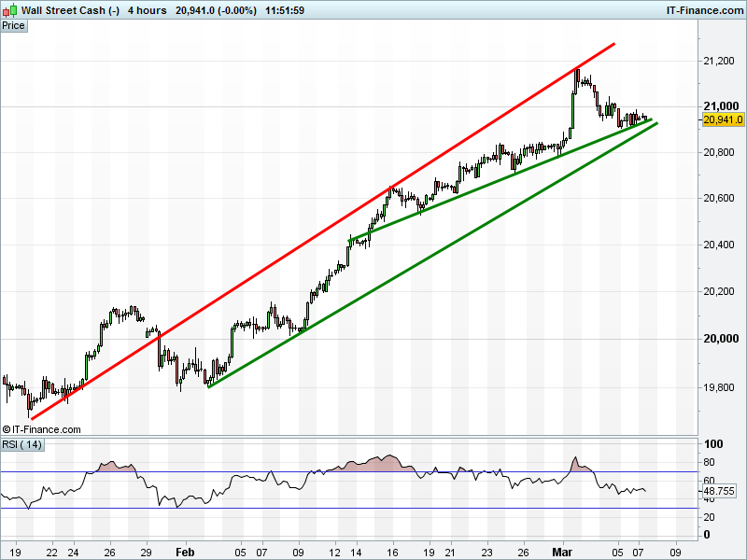
Task: Click the IT-Finance.com link at top right
Action: pyautogui.click(x=705, y=10)
